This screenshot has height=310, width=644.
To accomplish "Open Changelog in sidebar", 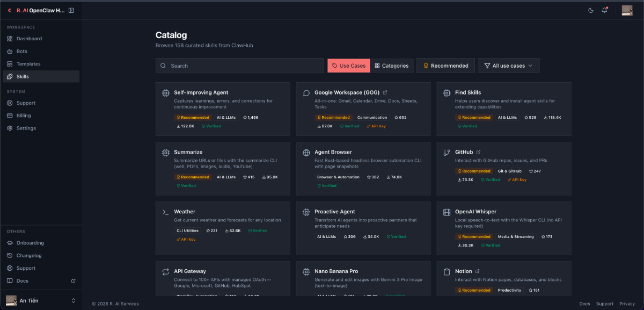I will pos(41,256).
